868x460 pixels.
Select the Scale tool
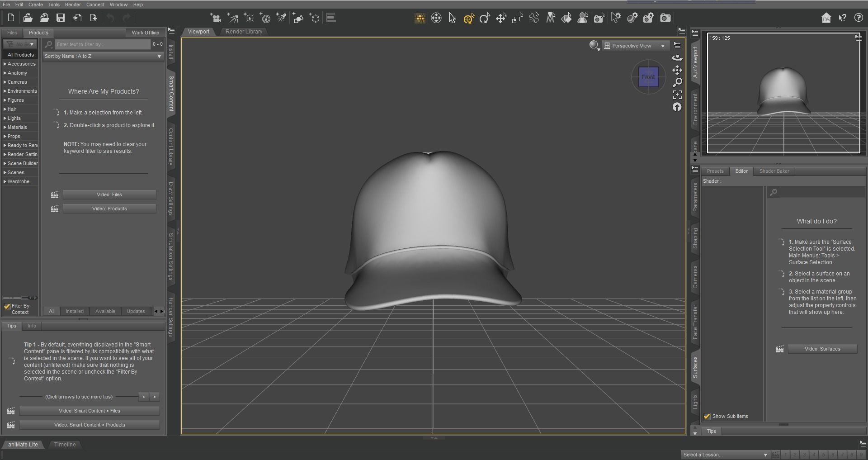click(517, 18)
